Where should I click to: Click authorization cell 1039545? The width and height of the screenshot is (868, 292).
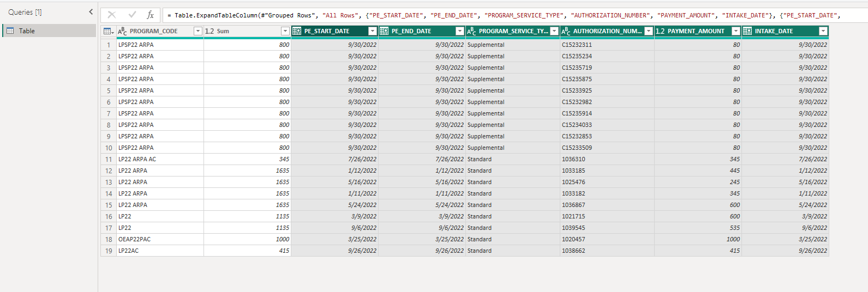coord(607,228)
